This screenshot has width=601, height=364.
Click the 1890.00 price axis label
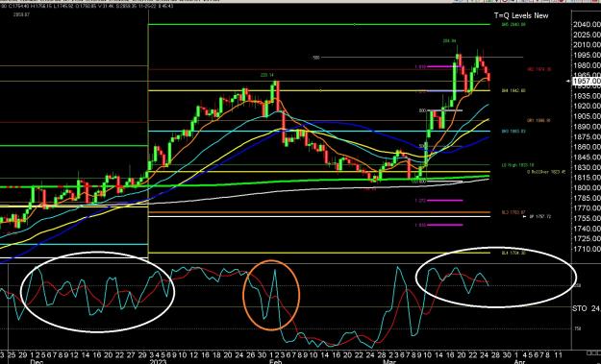[587, 127]
